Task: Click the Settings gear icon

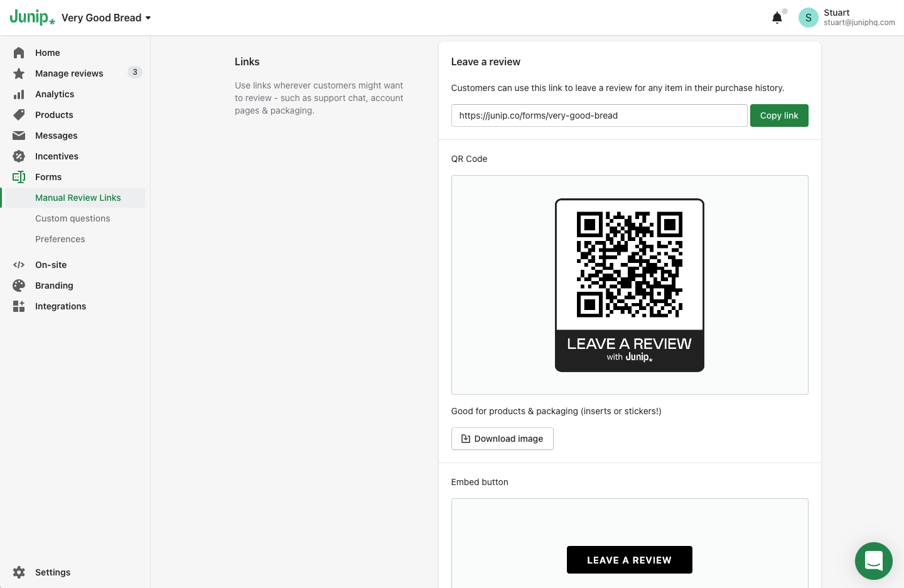Action: [19, 572]
